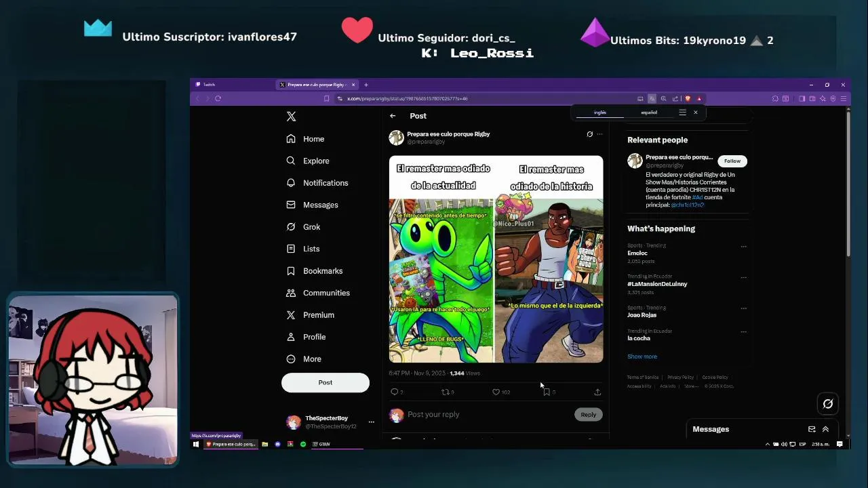Image resolution: width=868 pixels, height=488 pixels.
Task: Click the white Post button in sidebar
Action: [x=325, y=382]
